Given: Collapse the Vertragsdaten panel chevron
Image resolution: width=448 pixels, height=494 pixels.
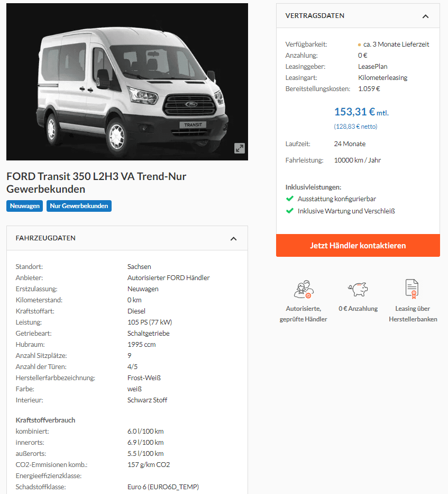Looking at the screenshot, I should (x=425, y=16).
